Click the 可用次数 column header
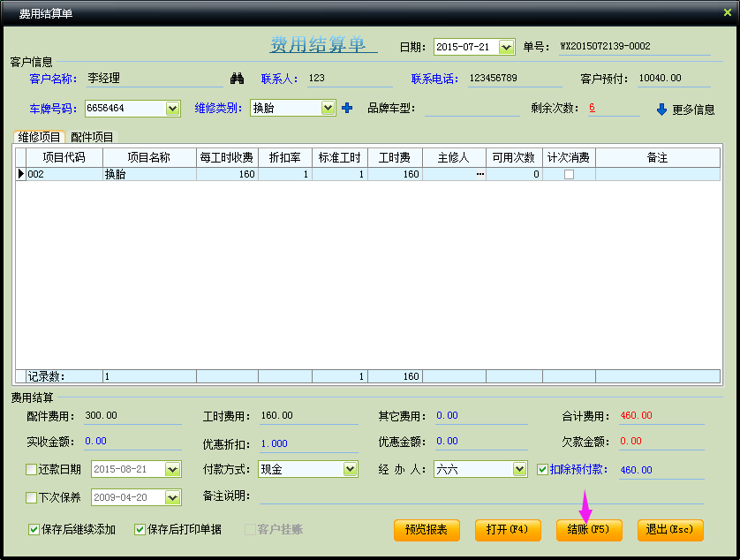 point(514,158)
